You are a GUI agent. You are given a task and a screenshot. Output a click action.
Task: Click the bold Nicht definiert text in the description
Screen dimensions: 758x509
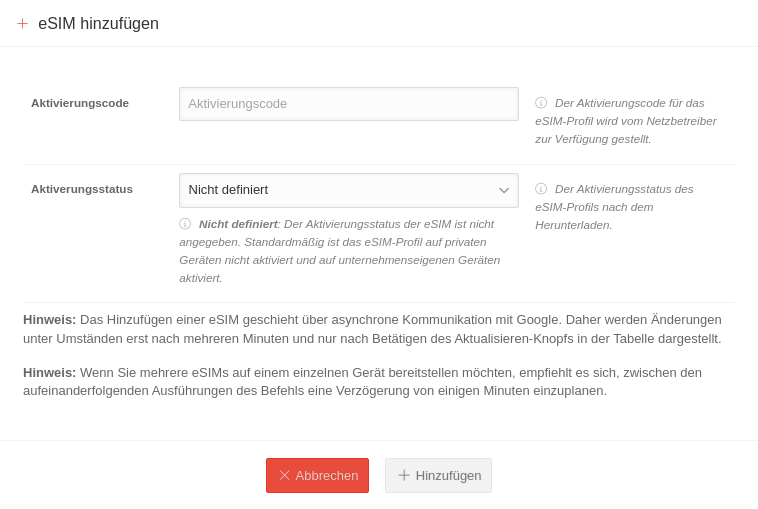238,224
